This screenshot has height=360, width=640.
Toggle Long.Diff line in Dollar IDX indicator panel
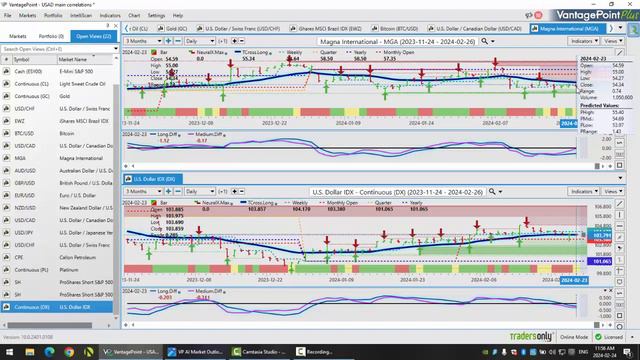(165, 291)
